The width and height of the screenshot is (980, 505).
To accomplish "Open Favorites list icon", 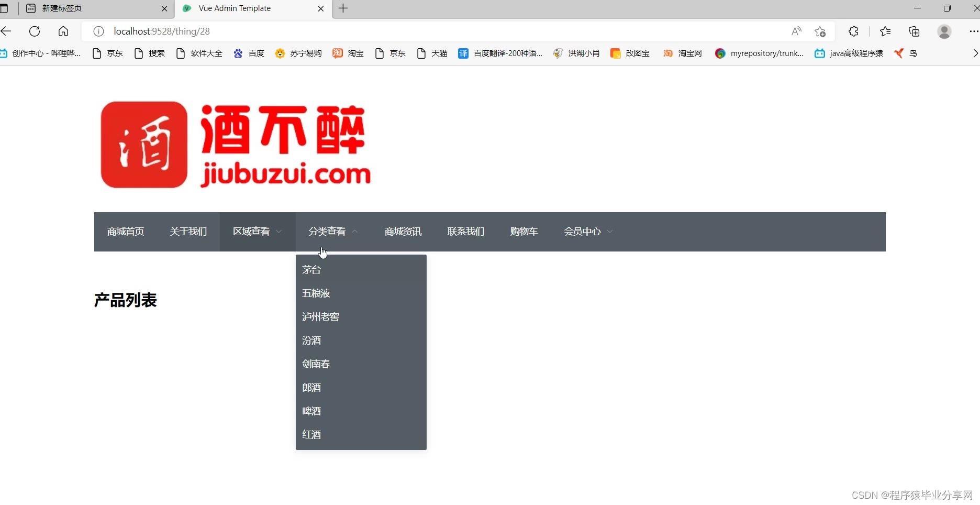I will click(885, 31).
